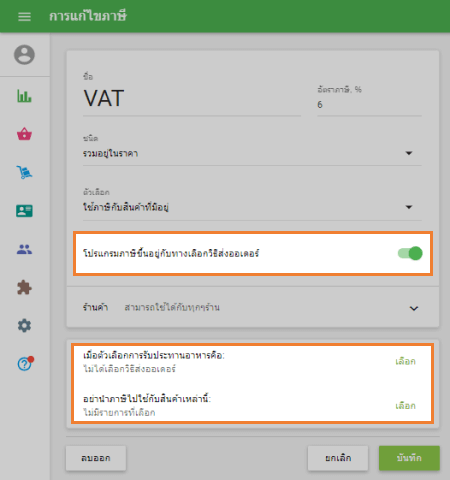Open the Employees ID card icon
Viewport: 450px width, 480px height.
pos(24,211)
